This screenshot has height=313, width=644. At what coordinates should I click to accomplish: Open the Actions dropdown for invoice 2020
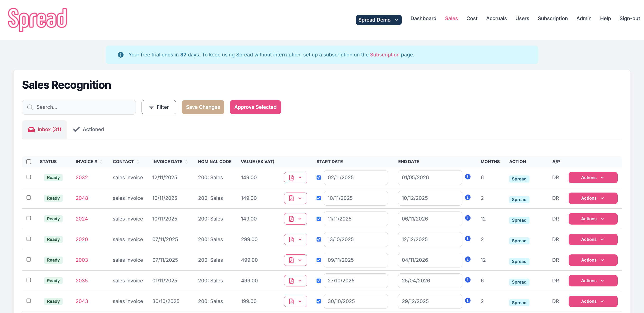tap(593, 239)
